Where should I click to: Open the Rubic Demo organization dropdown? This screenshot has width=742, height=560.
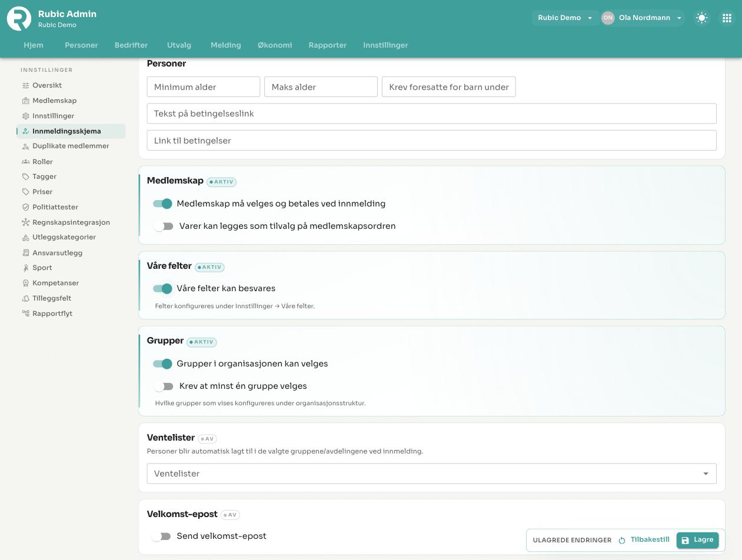(565, 18)
